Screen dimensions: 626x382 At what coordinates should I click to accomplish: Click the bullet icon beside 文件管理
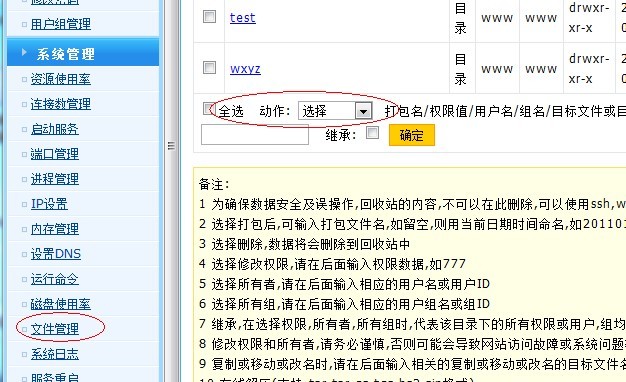pos(24,329)
